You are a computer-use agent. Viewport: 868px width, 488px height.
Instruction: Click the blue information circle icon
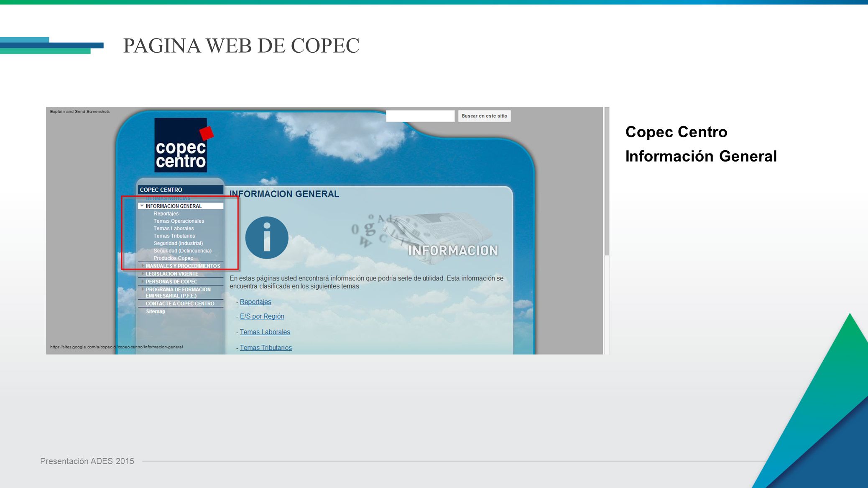click(267, 237)
